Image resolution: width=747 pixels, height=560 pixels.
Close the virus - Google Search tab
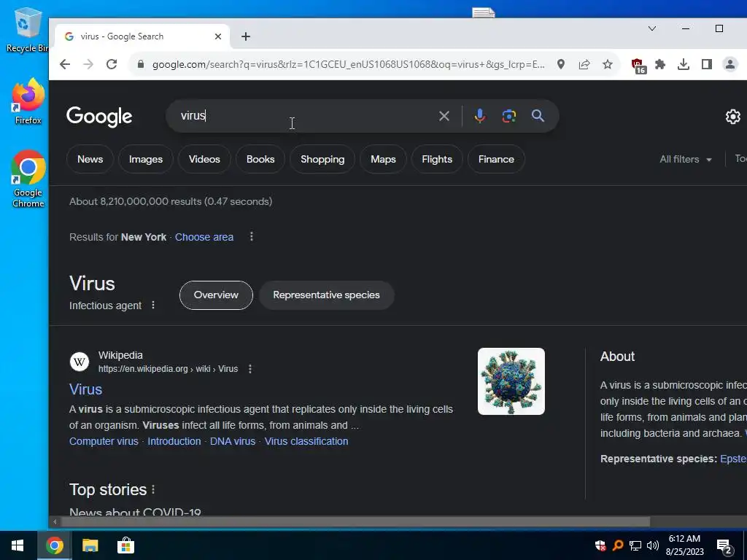[217, 36]
